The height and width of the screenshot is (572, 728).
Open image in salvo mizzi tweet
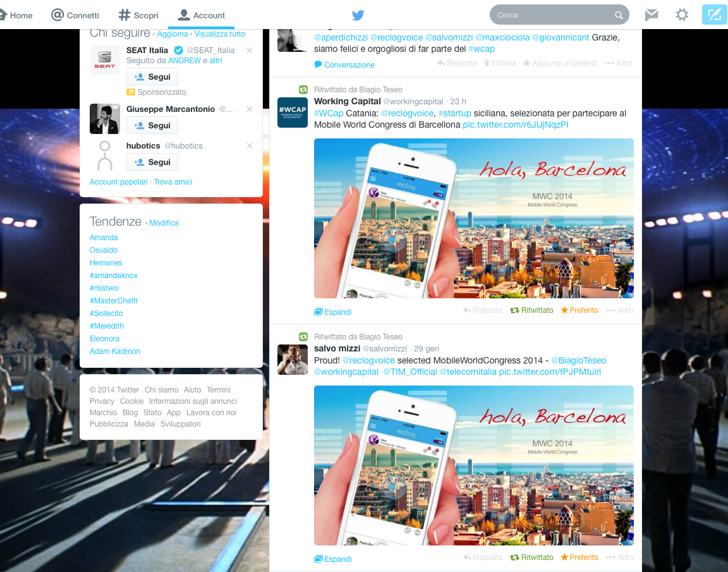[x=473, y=465]
